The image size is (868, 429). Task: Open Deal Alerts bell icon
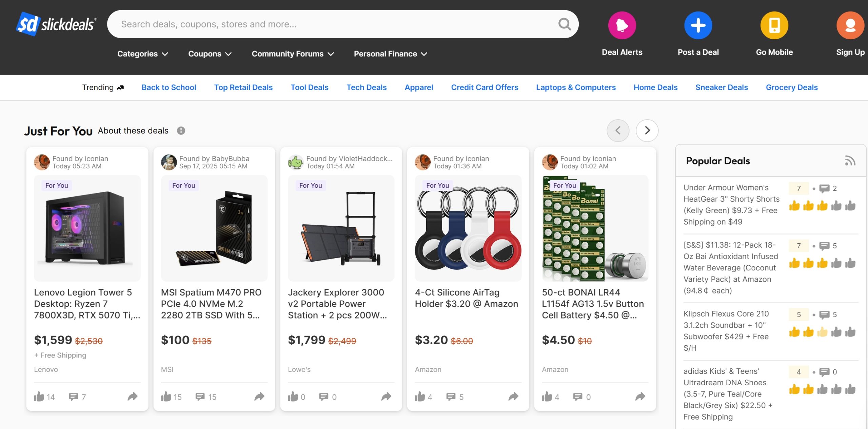point(622,25)
